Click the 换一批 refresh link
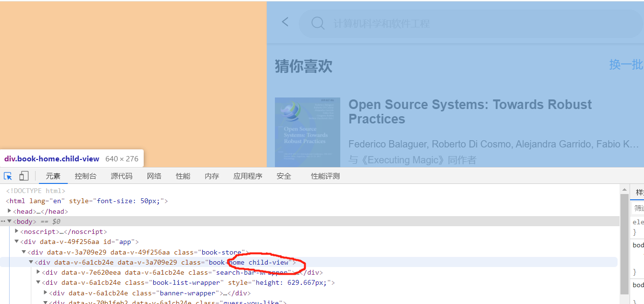644x304 pixels. [626, 65]
